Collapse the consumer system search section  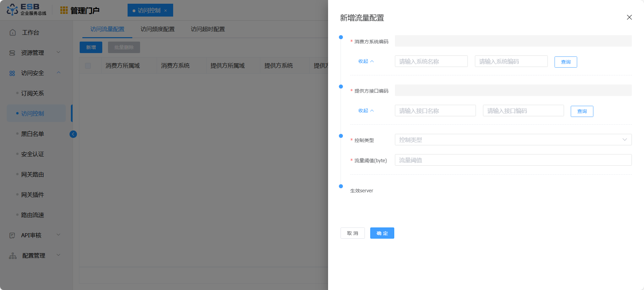point(366,61)
